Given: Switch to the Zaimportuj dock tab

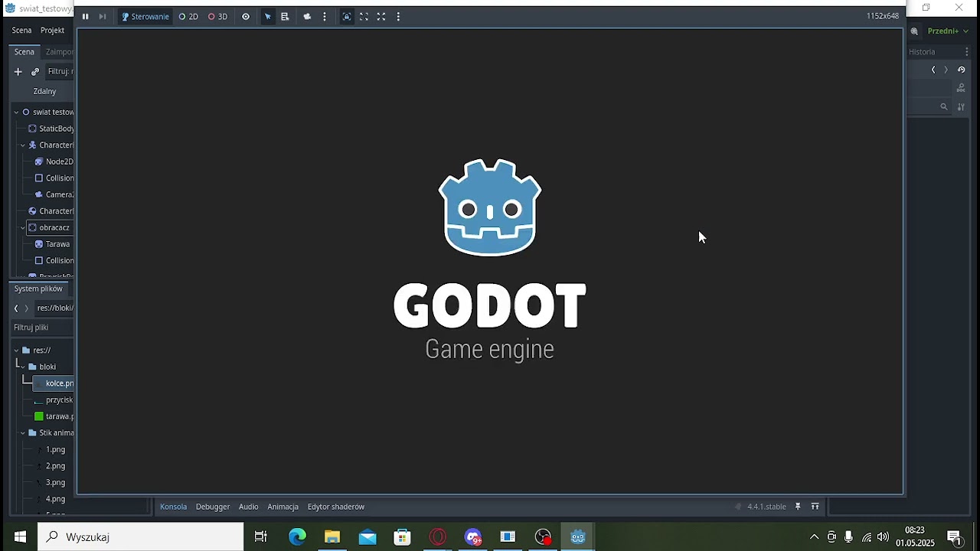Looking at the screenshot, I should tap(59, 51).
